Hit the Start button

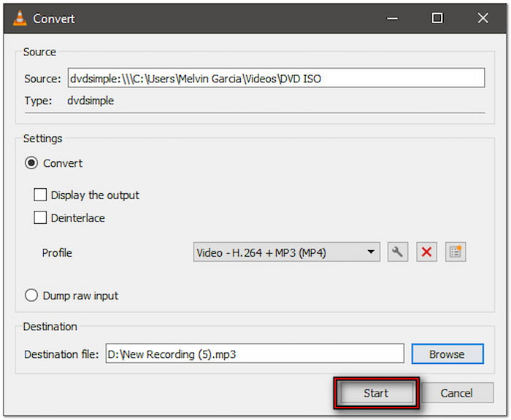(x=376, y=393)
